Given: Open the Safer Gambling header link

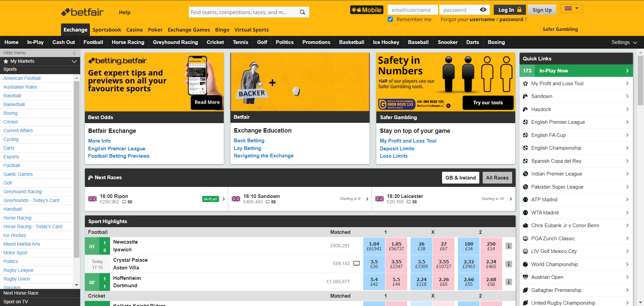Looking at the screenshot, I should tap(560, 29).
